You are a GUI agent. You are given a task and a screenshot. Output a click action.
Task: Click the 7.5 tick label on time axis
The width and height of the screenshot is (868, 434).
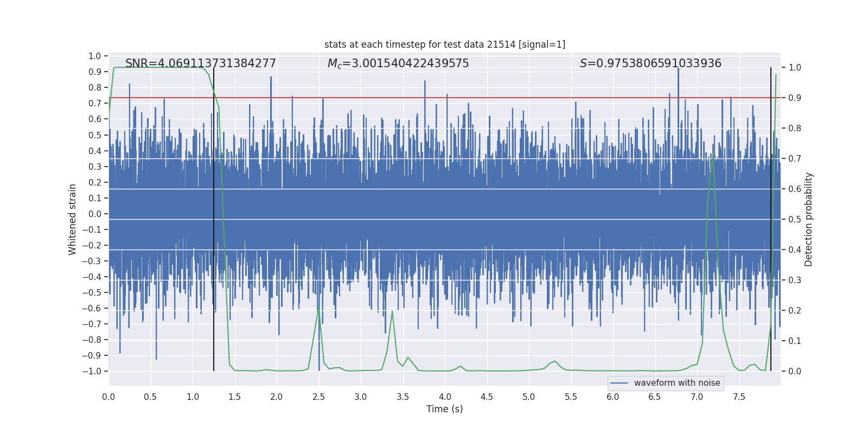point(739,397)
